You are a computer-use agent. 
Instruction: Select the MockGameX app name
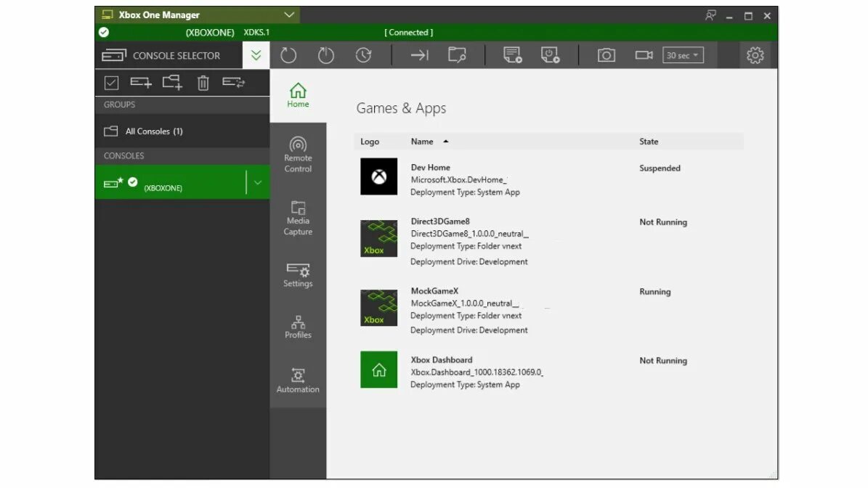click(434, 291)
